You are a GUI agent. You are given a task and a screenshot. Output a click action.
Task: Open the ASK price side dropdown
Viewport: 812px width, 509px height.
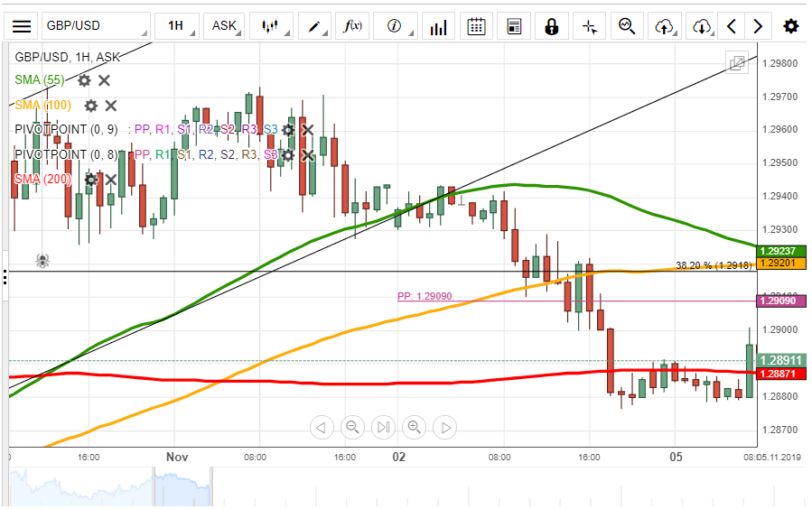pyautogui.click(x=224, y=26)
